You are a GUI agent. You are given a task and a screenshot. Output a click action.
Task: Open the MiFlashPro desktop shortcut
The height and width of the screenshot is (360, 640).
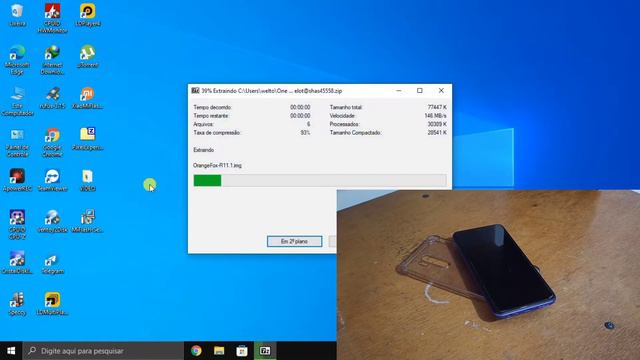coord(87,222)
